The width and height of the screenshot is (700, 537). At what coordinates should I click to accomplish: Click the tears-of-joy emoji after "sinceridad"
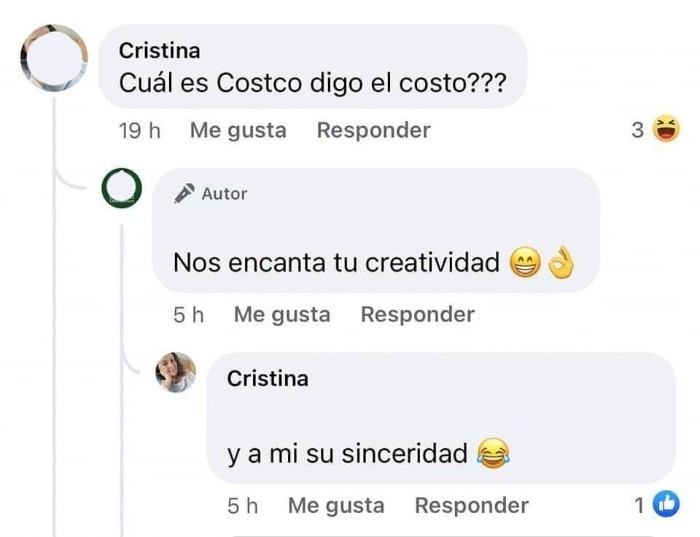(x=493, y=454)
